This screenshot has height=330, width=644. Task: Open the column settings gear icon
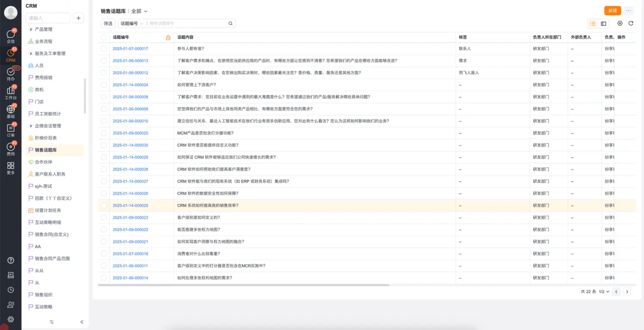620,23
